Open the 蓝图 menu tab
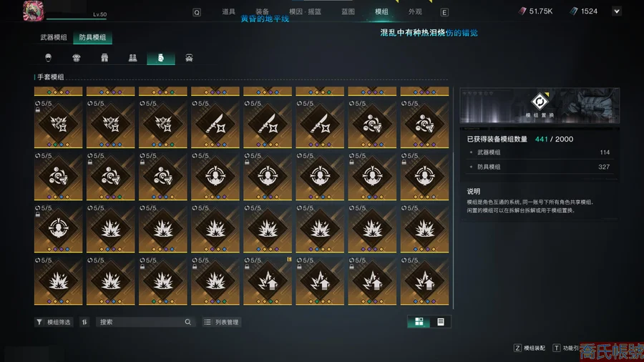Screen dimensions: 644x362 [x=348, y=12]
